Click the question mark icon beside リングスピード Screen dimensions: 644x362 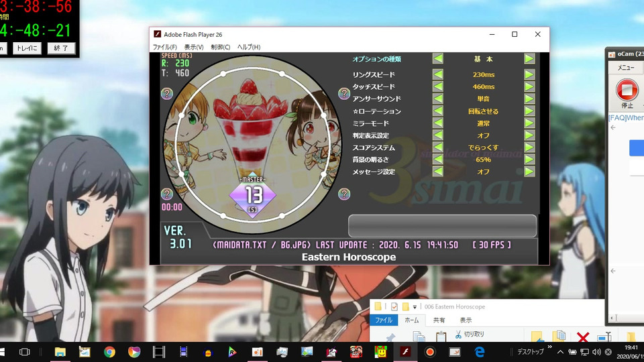click(343, 94)
